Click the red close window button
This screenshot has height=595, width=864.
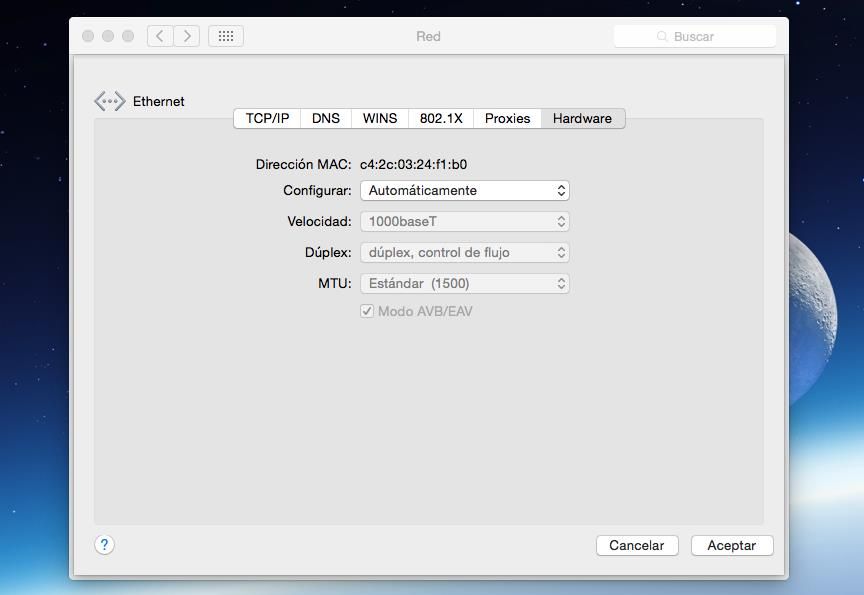pyautogui.click(x=88, y=36)
